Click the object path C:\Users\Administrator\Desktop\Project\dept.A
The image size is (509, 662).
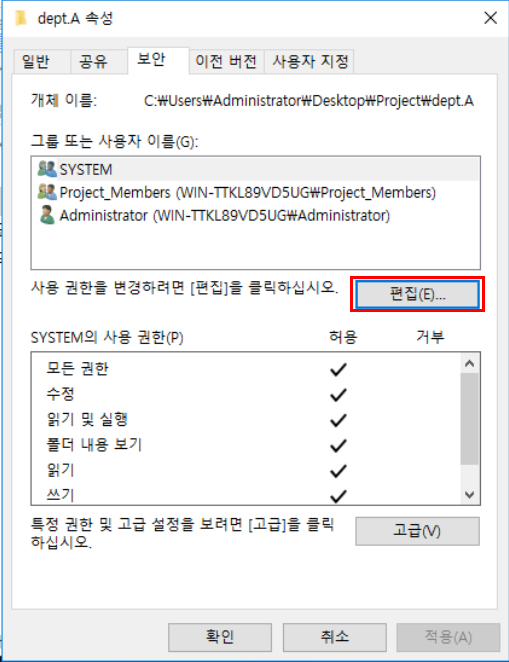(x=309, y=101)
